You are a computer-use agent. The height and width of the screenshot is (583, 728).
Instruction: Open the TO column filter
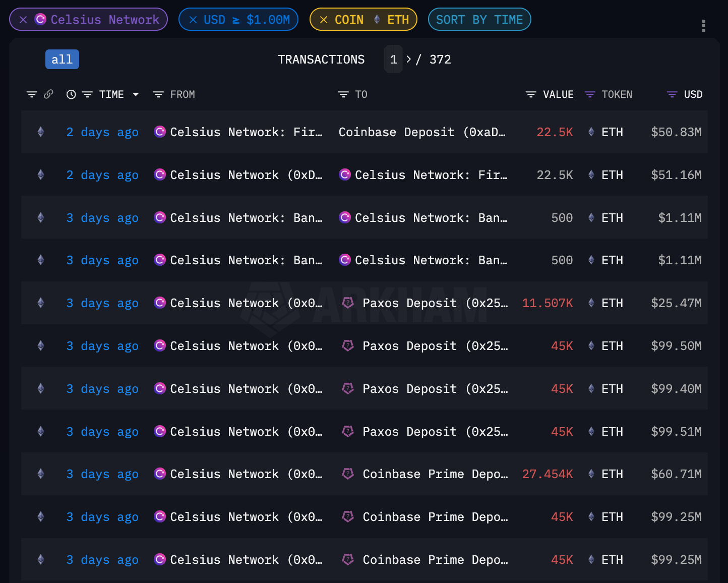coord(343,94)
